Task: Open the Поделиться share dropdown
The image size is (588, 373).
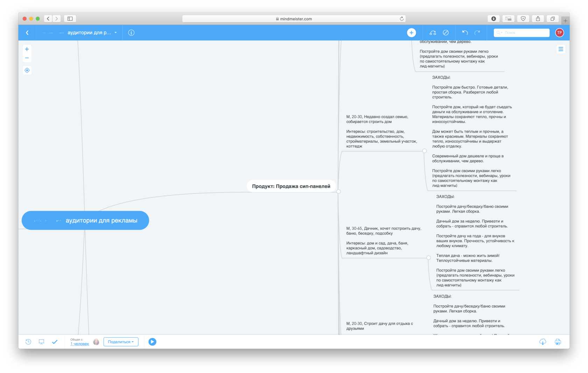Action: point(121,342)
